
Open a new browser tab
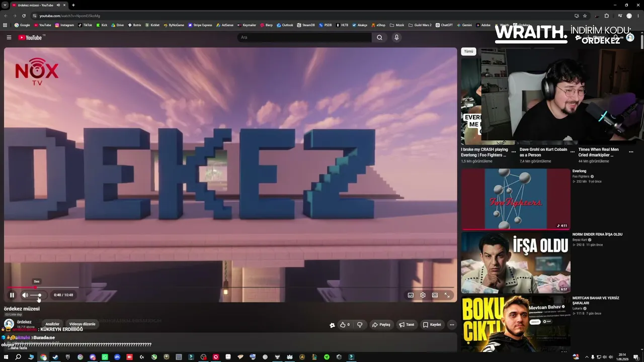pyautogui.click(x=73, y=5)
